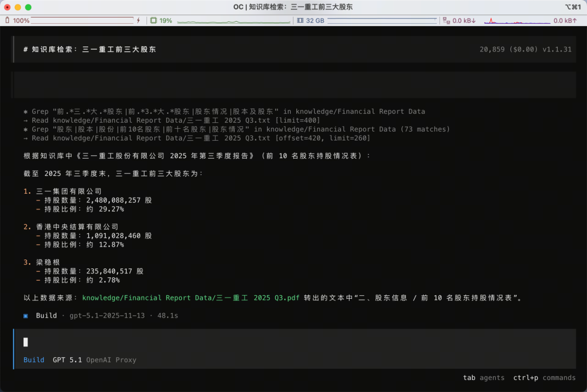Click the ⌘1 shortcut in menu bar
This screenshot has width=587, height=392.
coord(574,7)
